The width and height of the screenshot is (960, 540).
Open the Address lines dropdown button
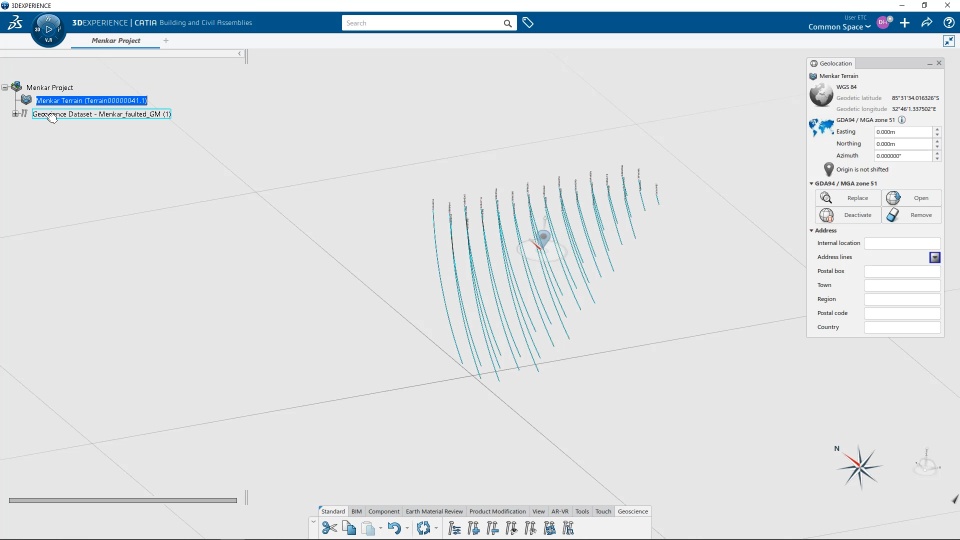935,257
